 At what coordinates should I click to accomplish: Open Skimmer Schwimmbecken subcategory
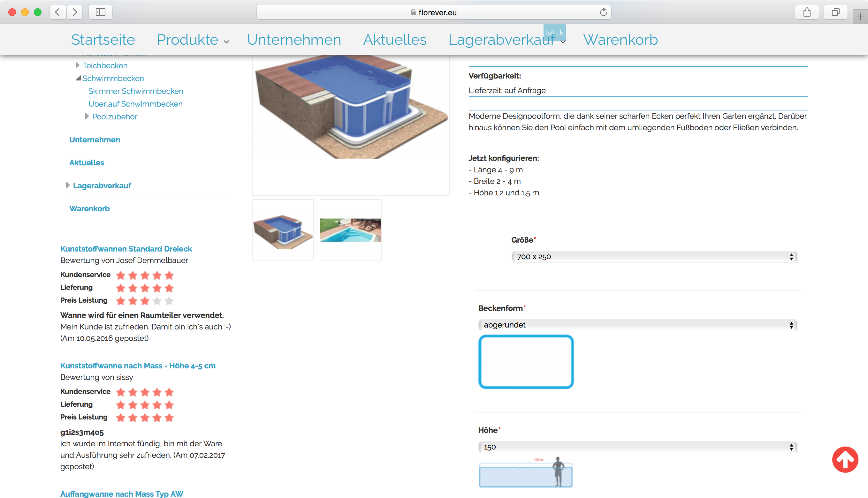point(136,91)
